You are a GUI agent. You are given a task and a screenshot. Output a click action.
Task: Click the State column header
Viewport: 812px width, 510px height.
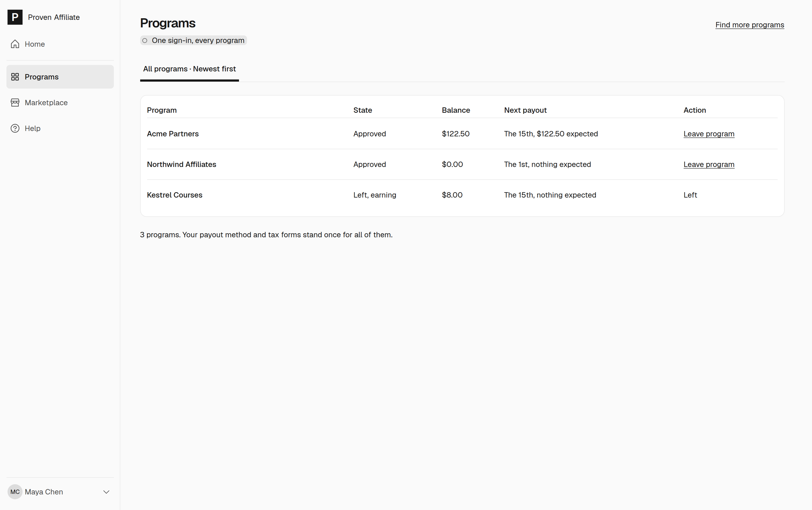point(363,110)
